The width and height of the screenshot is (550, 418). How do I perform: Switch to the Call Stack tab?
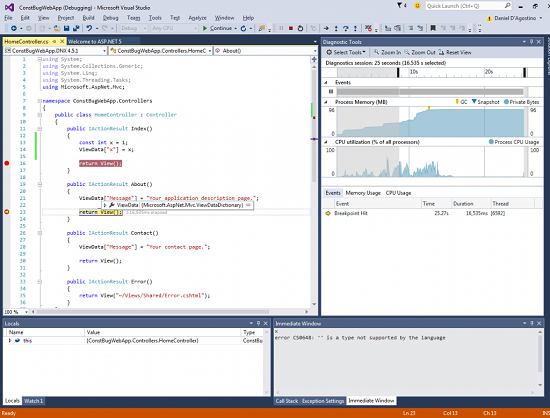(x=287, y=401)
